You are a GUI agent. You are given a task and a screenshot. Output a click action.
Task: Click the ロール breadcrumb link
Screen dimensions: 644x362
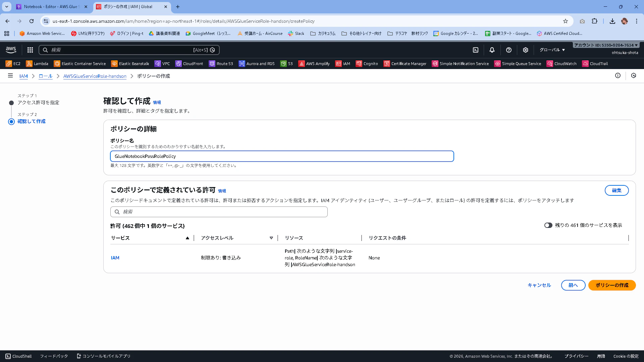click(x=46, y=76)
